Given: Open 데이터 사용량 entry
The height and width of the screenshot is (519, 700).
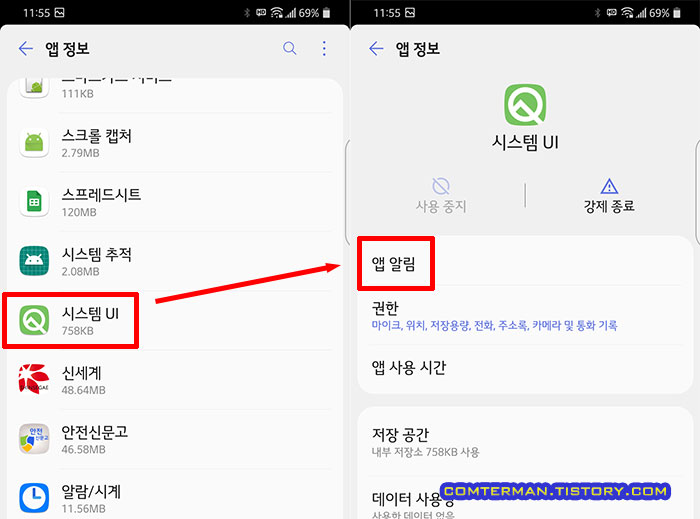Looking at the screenshot, I should [525, 499].
